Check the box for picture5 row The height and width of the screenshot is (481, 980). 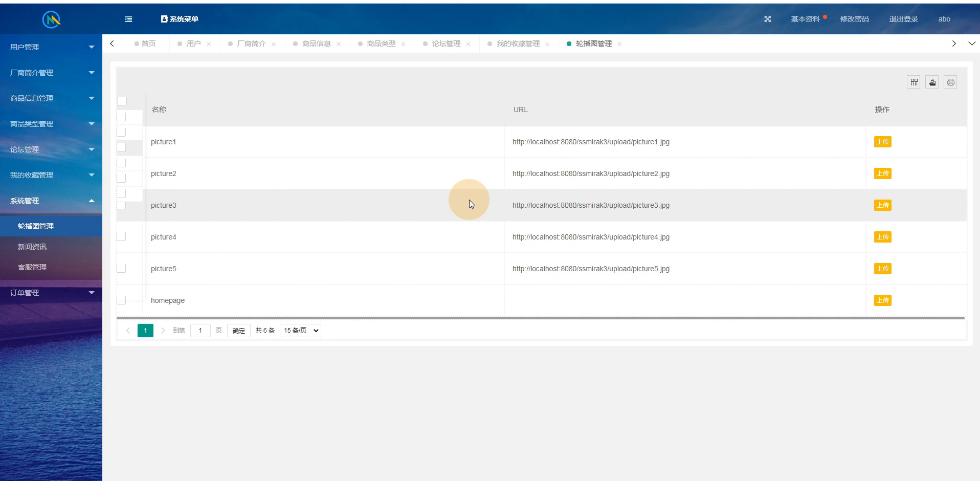tap(121, 268)
